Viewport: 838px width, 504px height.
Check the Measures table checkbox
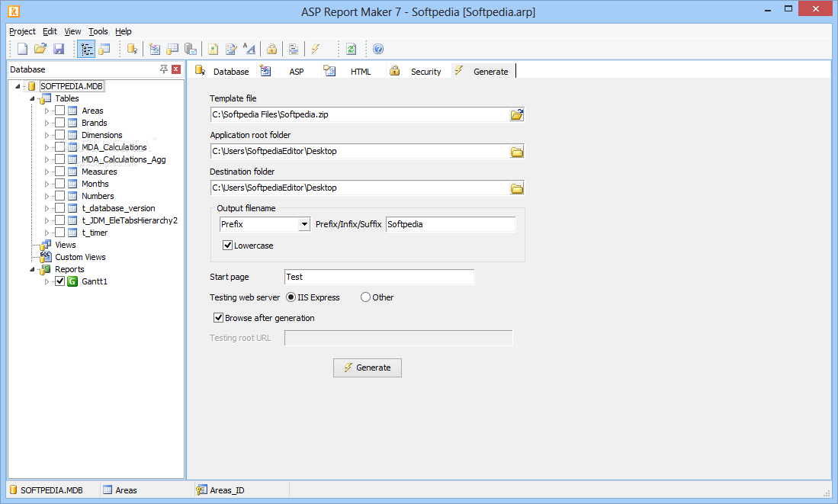pos(59,172)
